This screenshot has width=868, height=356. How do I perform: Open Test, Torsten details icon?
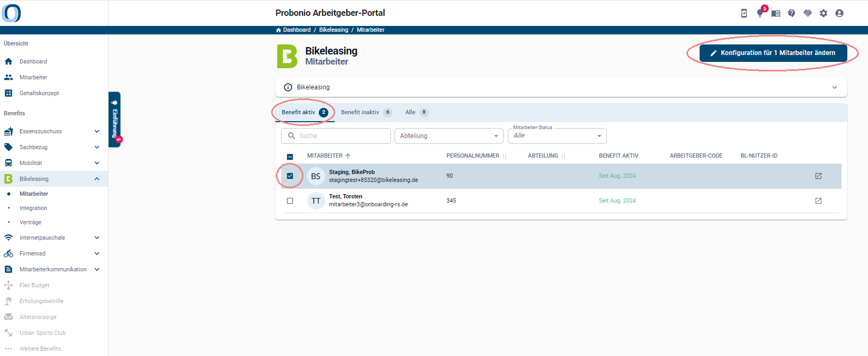click(818, 201)
